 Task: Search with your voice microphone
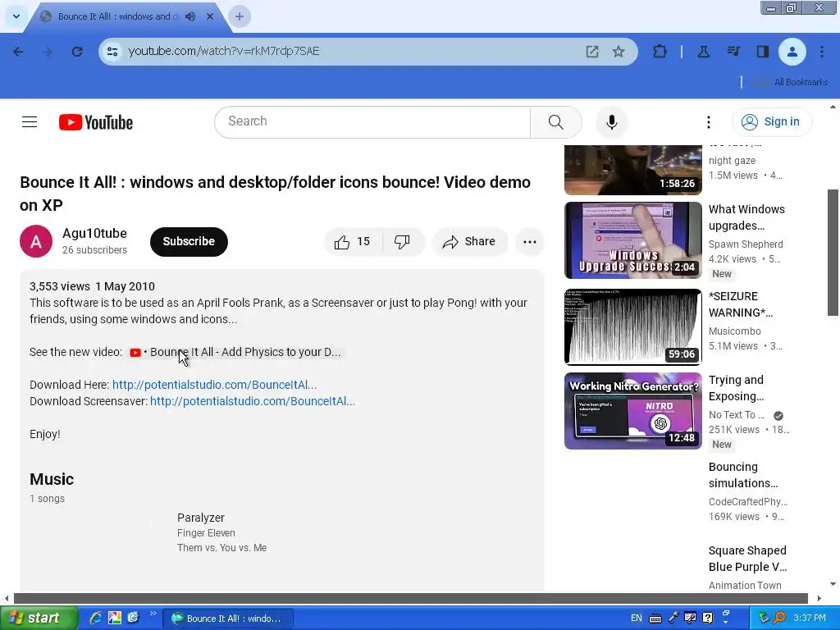[x=611, y=122]
